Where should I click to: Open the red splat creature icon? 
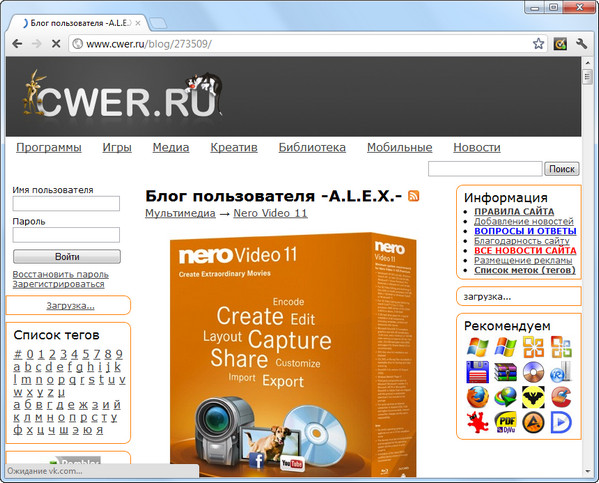point(478,422)
